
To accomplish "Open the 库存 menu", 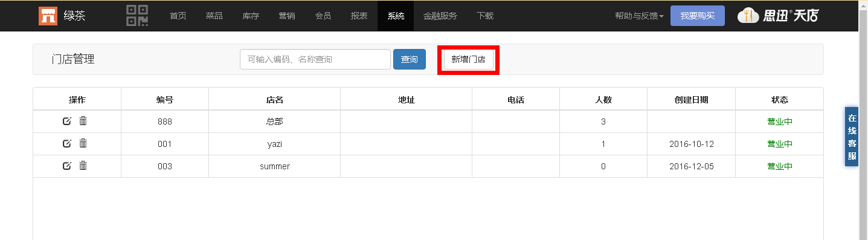I will [250, 16].
